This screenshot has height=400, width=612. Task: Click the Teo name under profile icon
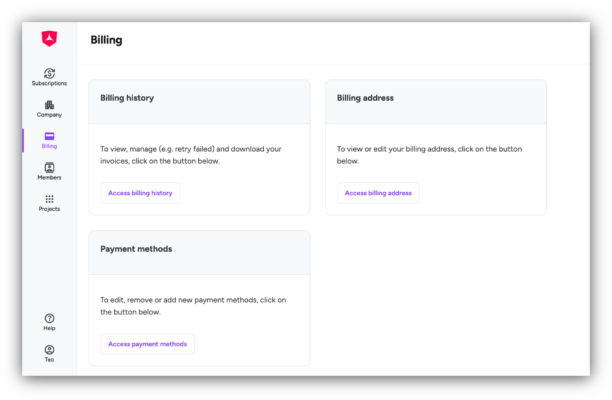(x=49, y=359)
